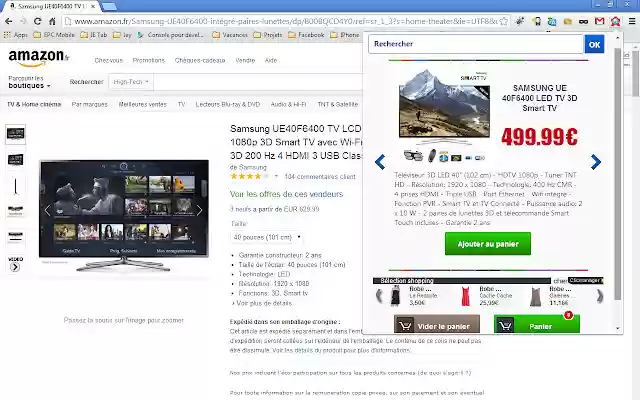Open the Apps bookmarks shortcut
This screenshot has height=400, width=640.
click(16, 35)
